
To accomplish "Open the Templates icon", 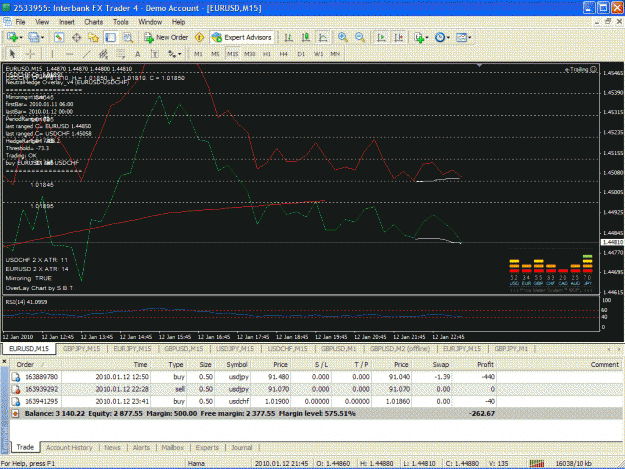I will coord(461,37).
